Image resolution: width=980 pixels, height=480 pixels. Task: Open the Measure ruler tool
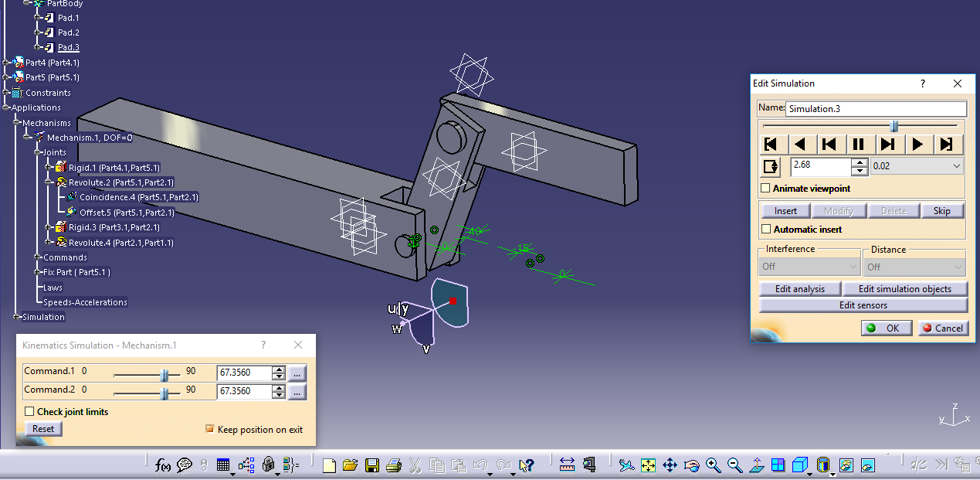567,465
